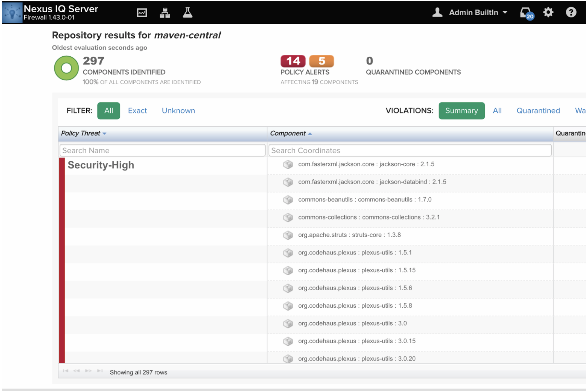Click the lab flask icon
The width and height of the screenshot is (588, 391).
click(x=188, y=13)
